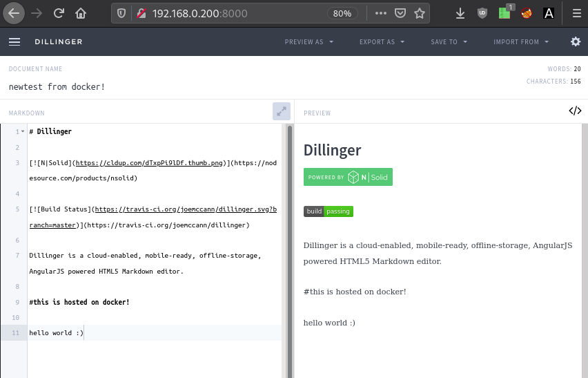Click the red-circled extension icon
Viewport: 588px width, 378px height.
(x=527, y=14)
